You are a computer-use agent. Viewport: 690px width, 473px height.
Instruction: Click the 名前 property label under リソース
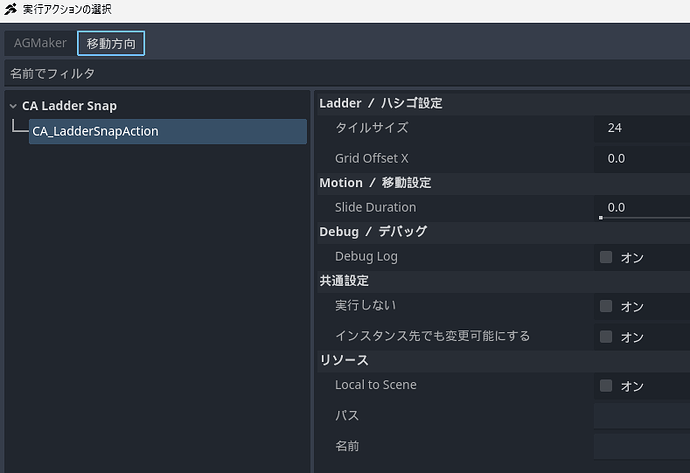pos(347,446)
